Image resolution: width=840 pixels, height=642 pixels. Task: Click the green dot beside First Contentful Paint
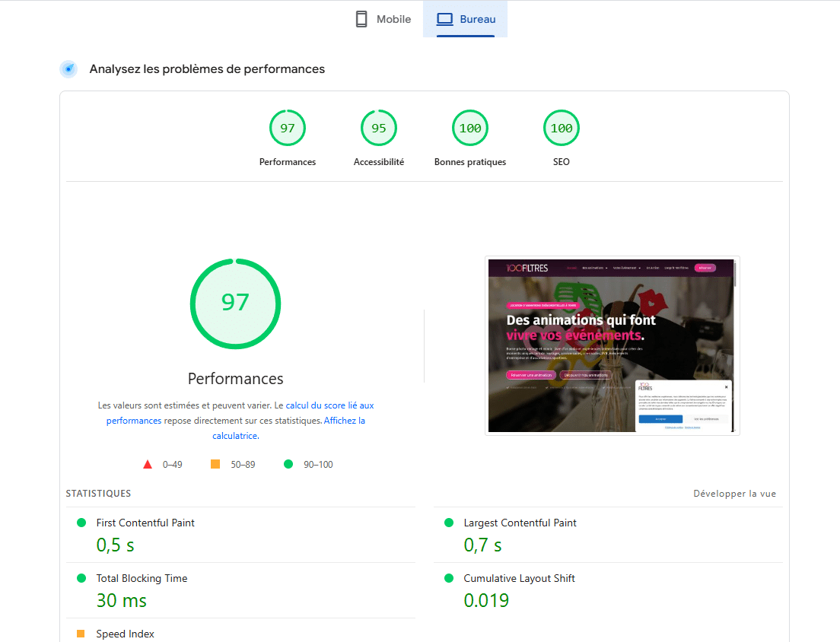click(81, 523)
